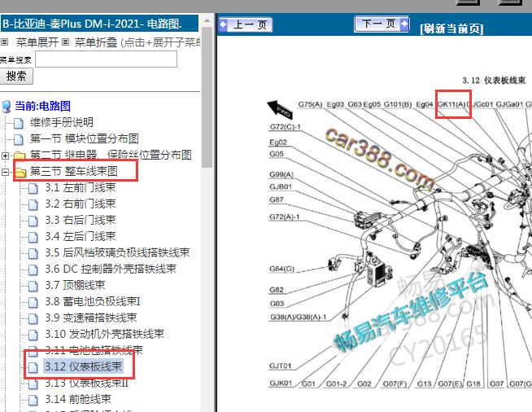532x412 pixels.
Task: Click the computer icon beside 当前:电路图
Action: pos(7,107)
